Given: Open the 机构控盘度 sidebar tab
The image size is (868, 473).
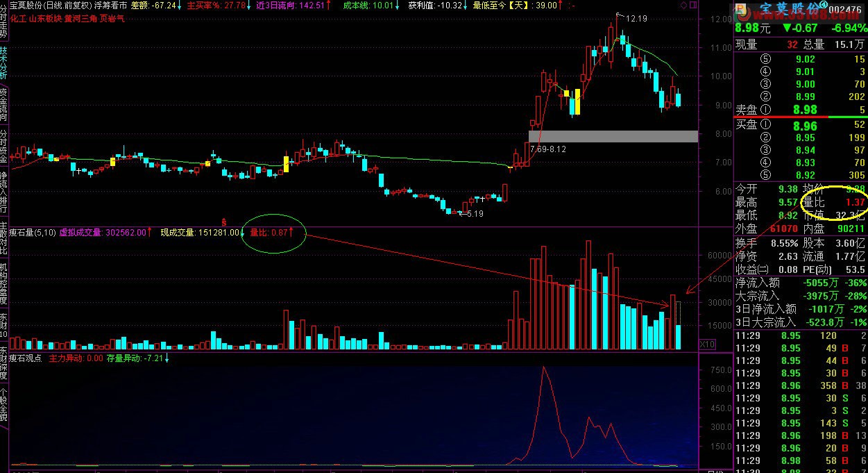Looking at the screenshot, I should [x=3, y=285].
